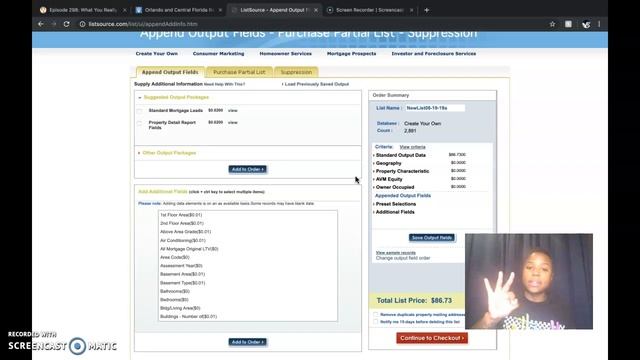View site information icon in address bar

(x=82, y=24)
